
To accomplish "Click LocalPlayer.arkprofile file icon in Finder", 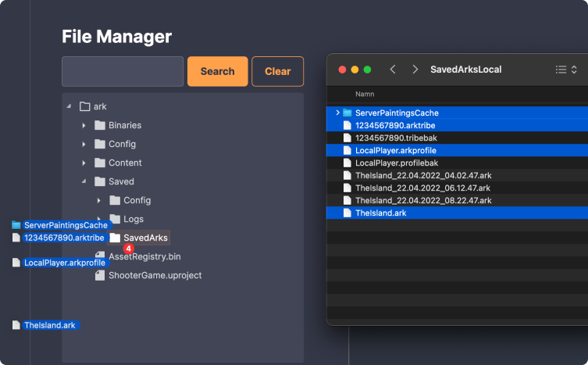I will click(x=347, y=150).
